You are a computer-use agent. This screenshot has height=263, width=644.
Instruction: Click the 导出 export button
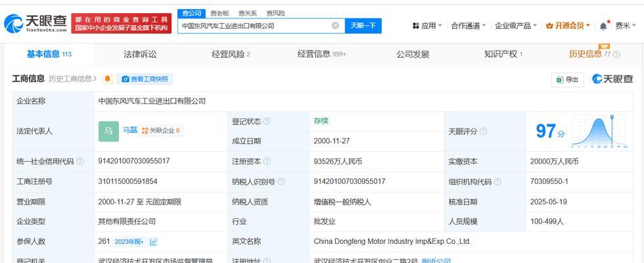click(568, 80)
